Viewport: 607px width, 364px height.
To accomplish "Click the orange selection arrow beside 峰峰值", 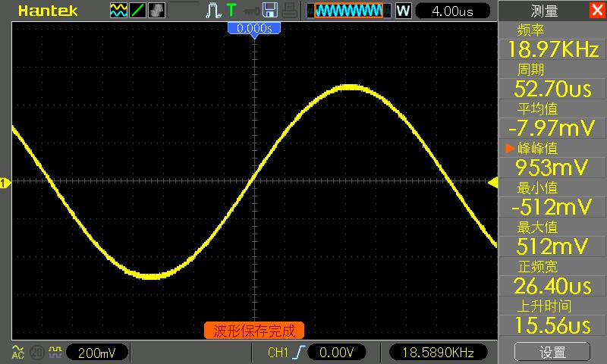I will pyautogui.click(x=510, y=148).
